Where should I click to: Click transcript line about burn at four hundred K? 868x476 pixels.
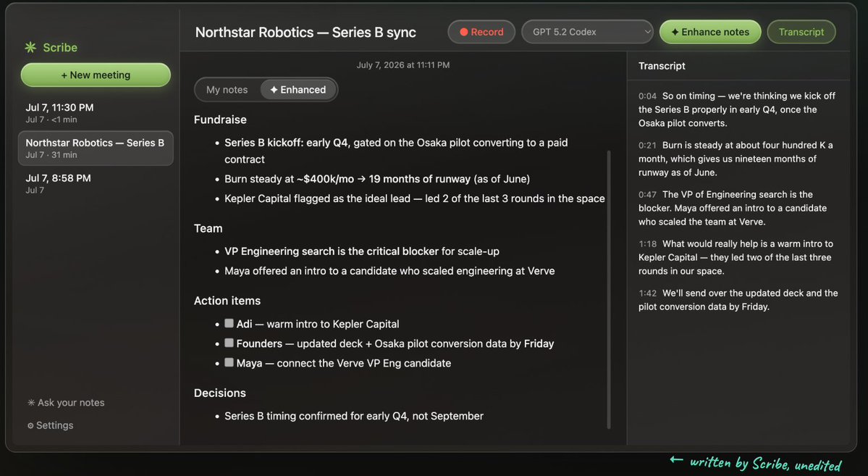(735, 159)
